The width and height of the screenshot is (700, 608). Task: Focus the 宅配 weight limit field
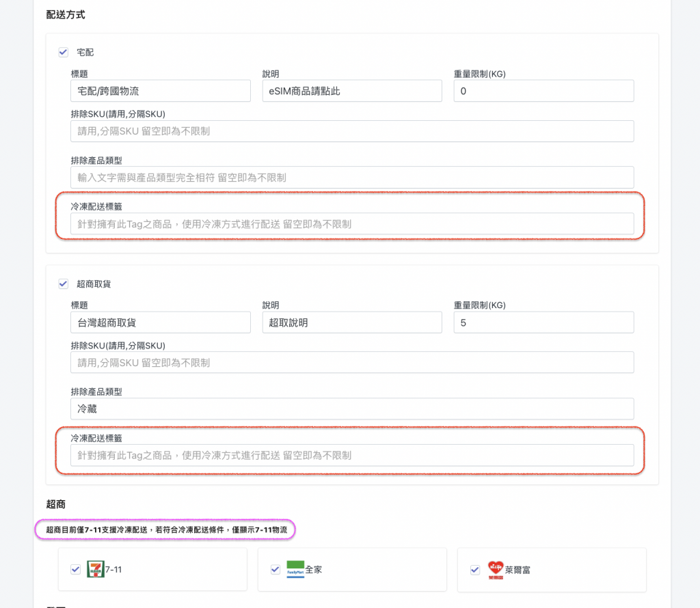tap(543, 91)
